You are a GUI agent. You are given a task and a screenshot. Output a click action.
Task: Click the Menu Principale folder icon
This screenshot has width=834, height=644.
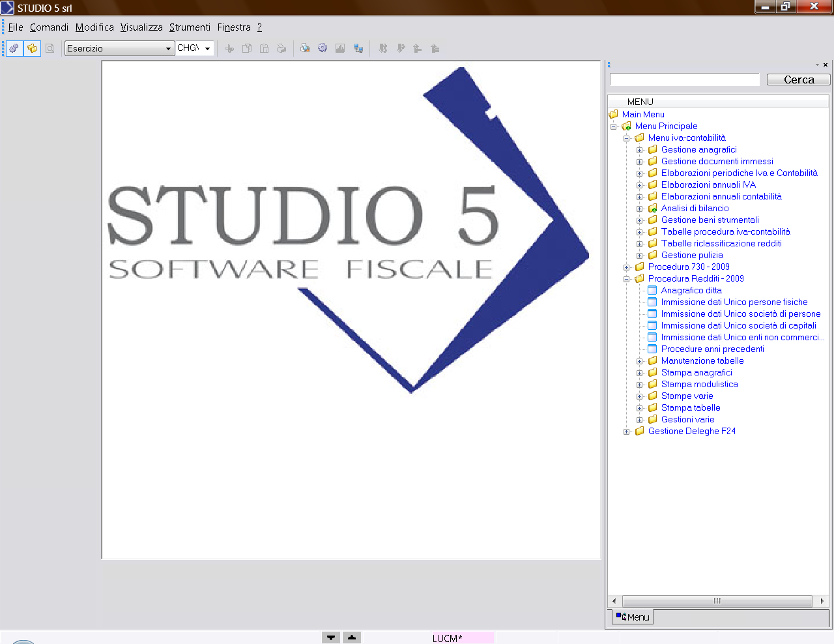[x=626, y=126]
